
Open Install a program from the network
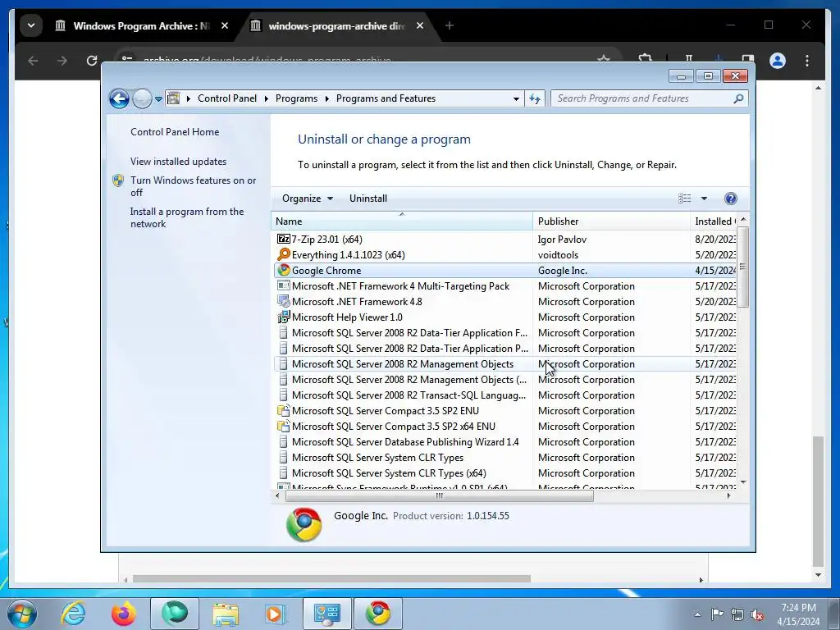pos(187,217)
